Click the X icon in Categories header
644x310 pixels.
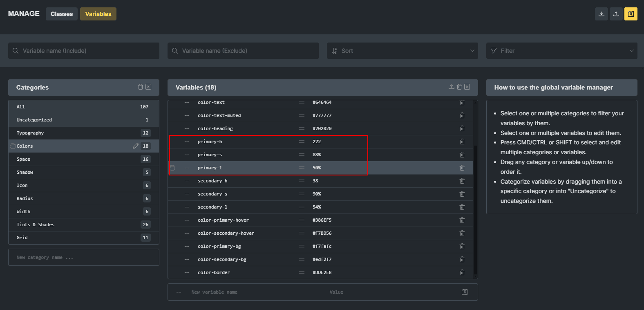pos(148,87)
